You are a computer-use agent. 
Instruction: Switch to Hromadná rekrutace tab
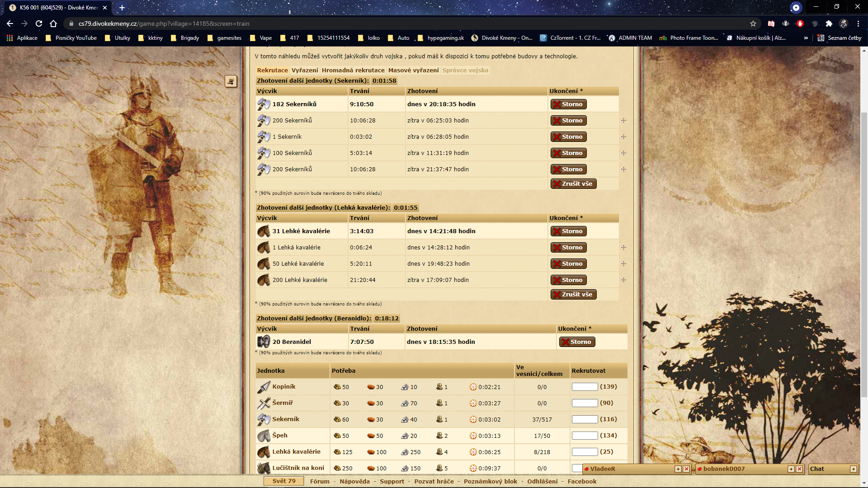tap(353, 70)
